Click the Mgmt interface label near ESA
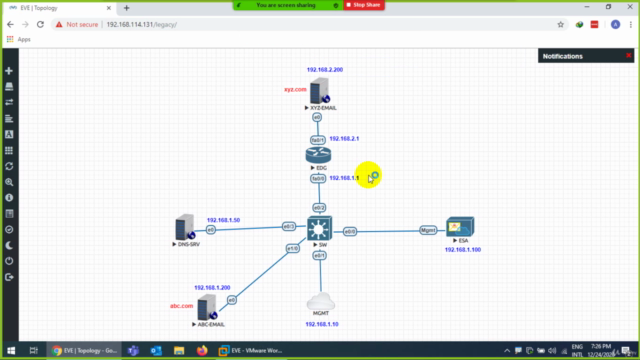Screen dimensions: 640x360 tap(428, 230)
